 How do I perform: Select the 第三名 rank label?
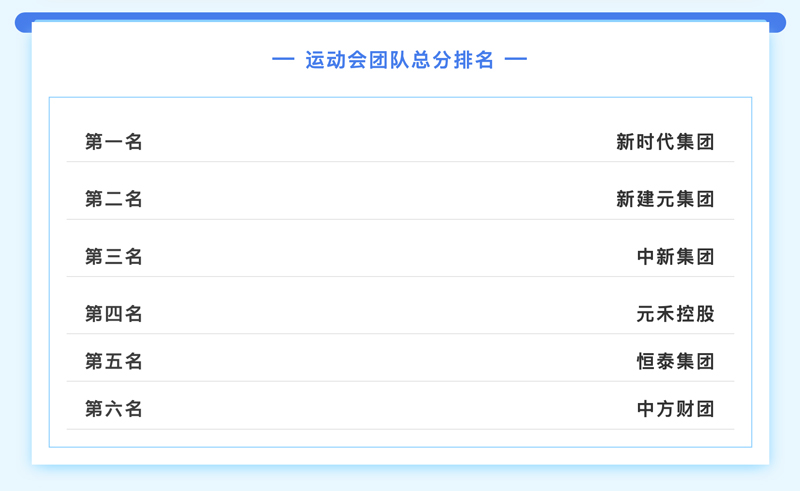coord(113,257)
